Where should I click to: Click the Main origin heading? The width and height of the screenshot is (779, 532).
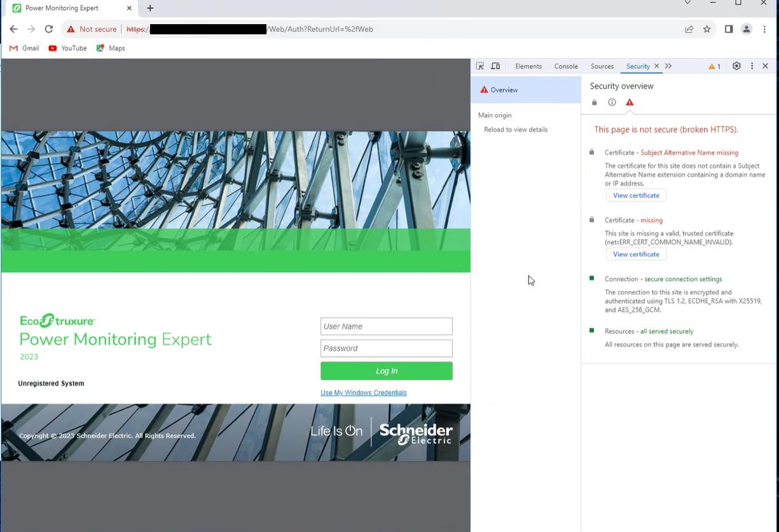(495, 115)
